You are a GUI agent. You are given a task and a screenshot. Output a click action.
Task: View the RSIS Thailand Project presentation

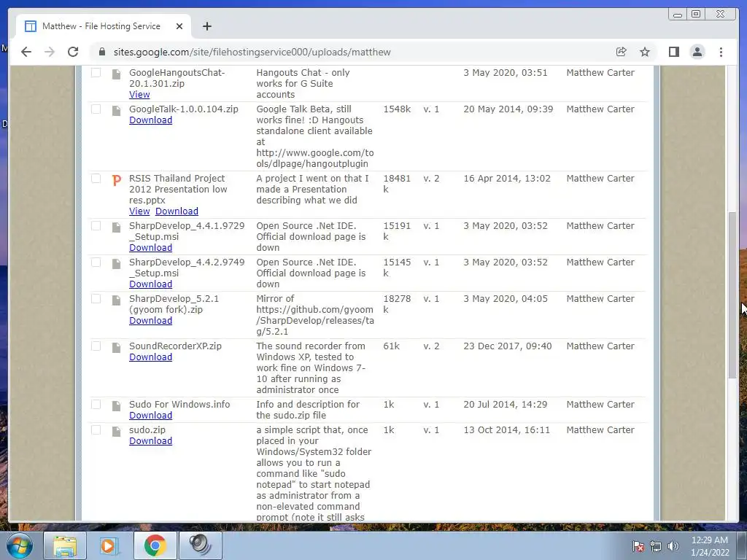click(x=139, y=211)
